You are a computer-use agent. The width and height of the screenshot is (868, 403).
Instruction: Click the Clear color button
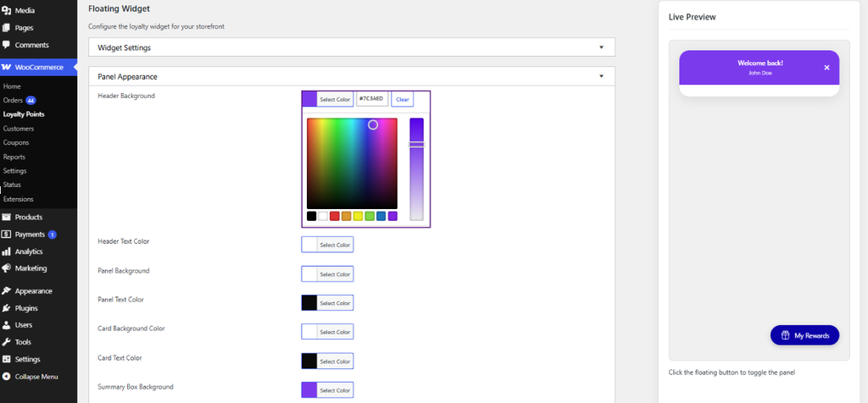point(403,100)
